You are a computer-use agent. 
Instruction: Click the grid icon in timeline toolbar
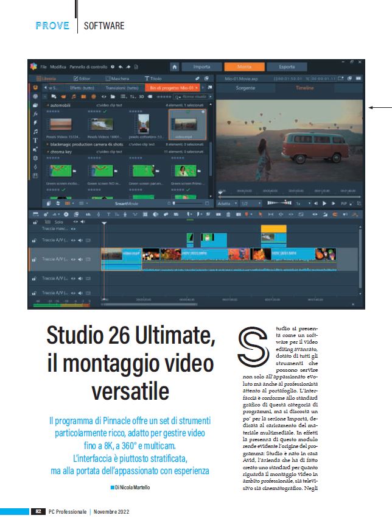pos(145,215)
